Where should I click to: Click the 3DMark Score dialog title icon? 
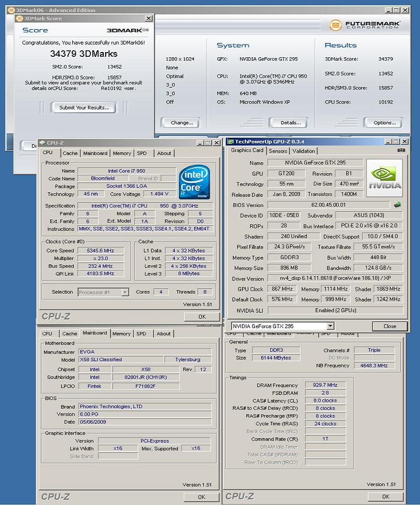click(20, 19)
